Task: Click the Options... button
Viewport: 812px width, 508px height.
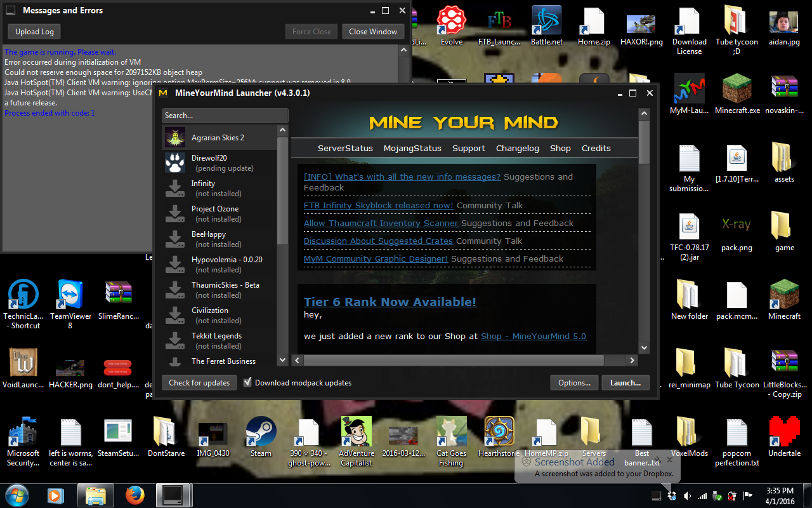Action: pos(574,383)
